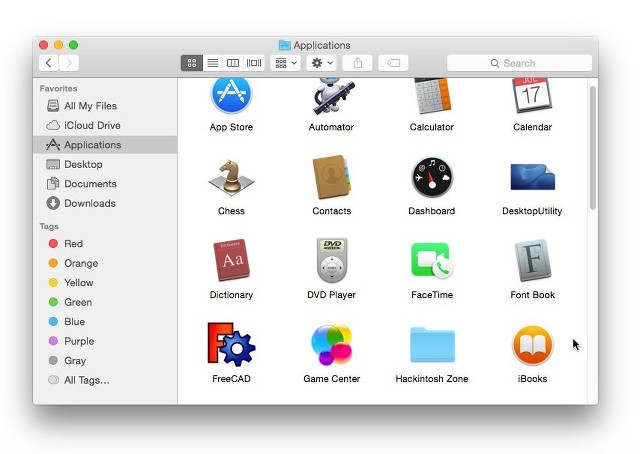The image size is (640, 454).
Task: Filter by the Red tag
Action: 105,244
